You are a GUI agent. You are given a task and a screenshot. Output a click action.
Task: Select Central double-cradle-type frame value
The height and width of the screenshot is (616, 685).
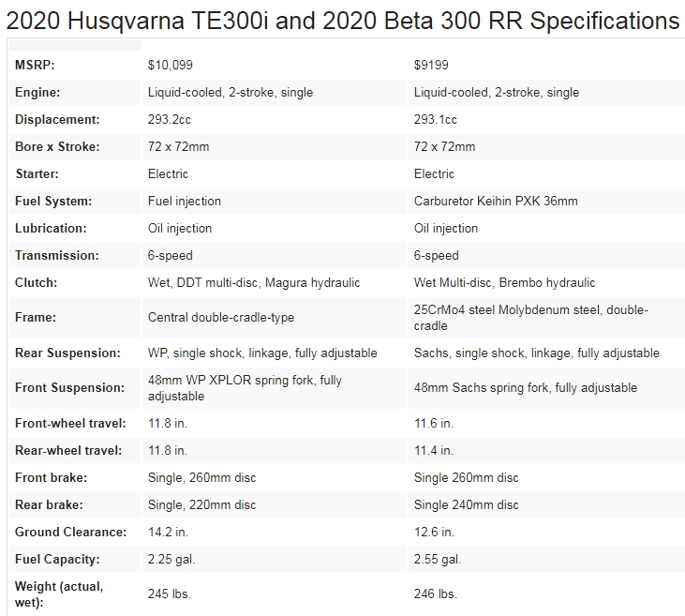pos(221,318)
